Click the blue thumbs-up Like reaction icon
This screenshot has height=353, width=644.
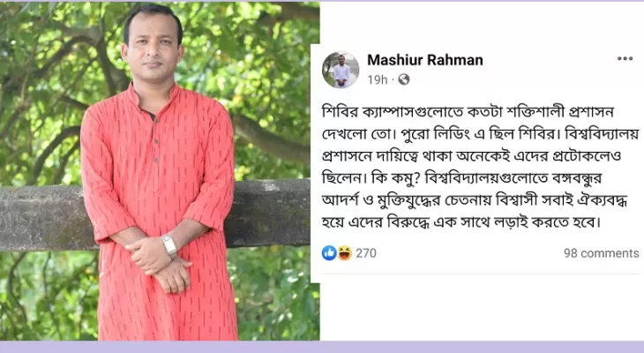tap(329, 253)
